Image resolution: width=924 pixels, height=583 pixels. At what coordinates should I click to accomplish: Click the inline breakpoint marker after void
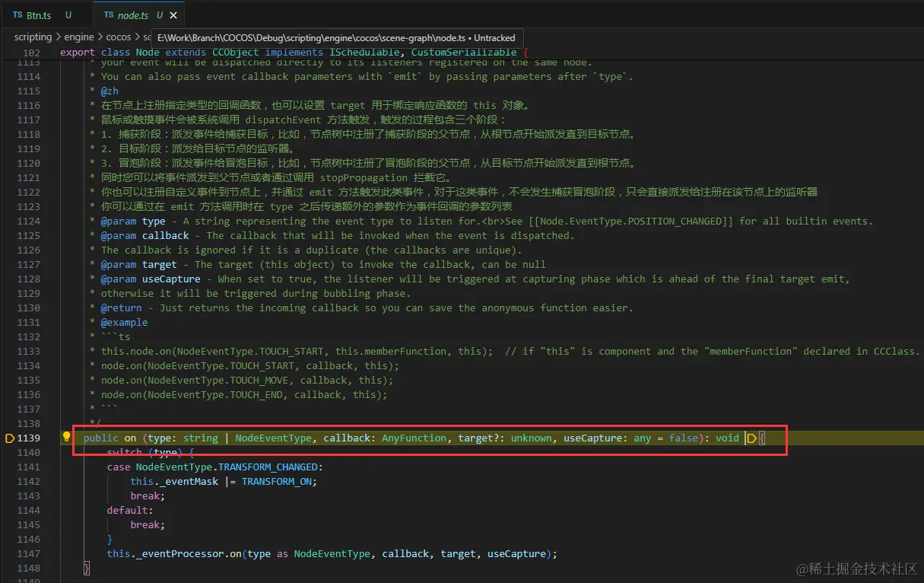[752, 438]
